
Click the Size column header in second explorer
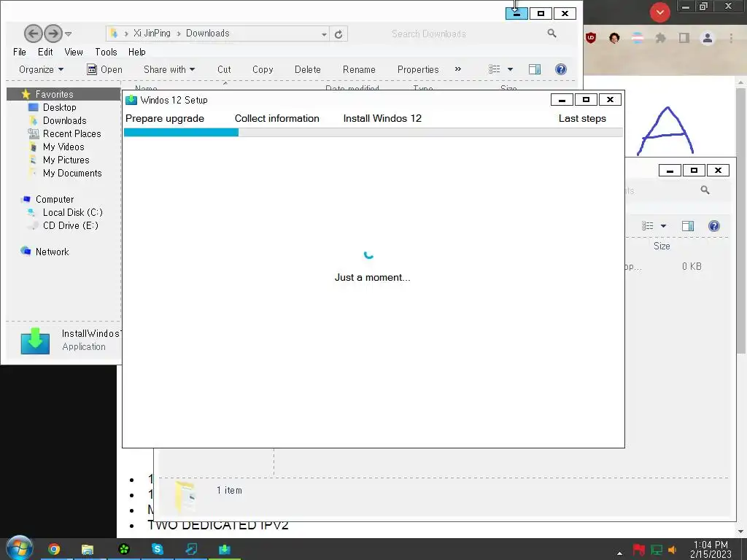pyautogui.click(x=662, y=246)
